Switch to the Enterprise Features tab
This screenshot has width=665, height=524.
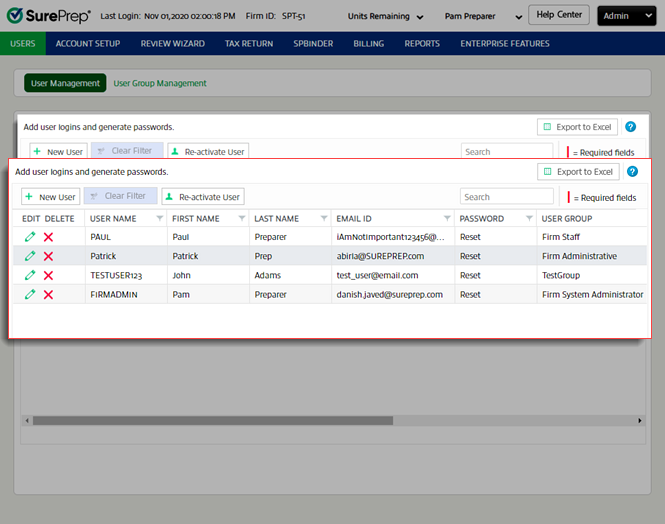504,44
